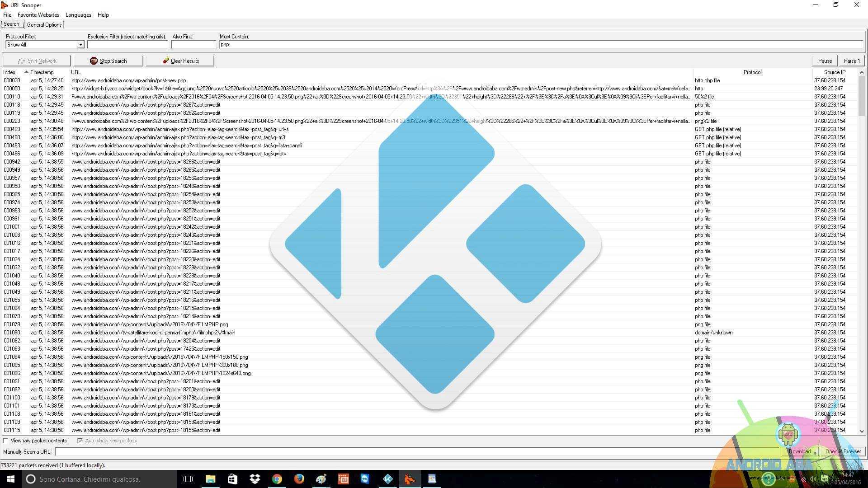868x488 pixels.
Task: Open the Protocol Filter dropdown
Action: (x=80, y=45)
